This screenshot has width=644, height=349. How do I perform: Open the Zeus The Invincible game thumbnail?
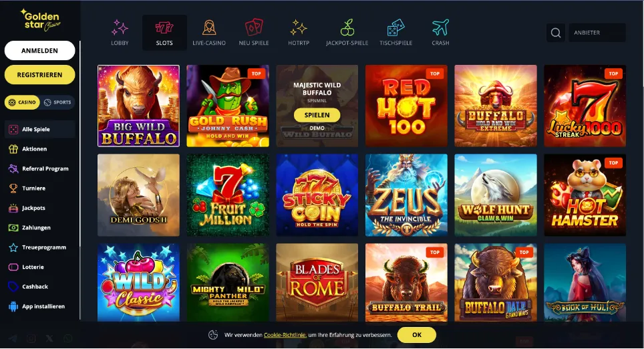[x=406, y=195]
